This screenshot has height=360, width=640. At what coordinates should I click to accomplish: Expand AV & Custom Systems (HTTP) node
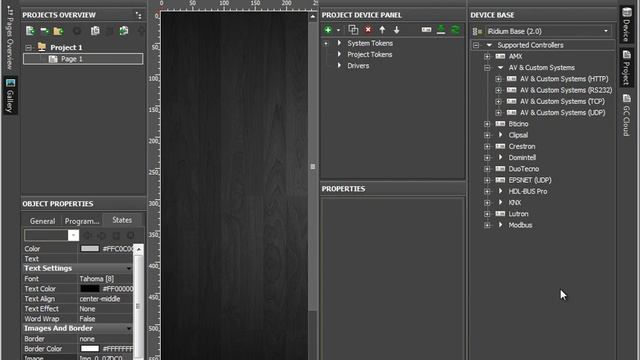click(498, 79)
